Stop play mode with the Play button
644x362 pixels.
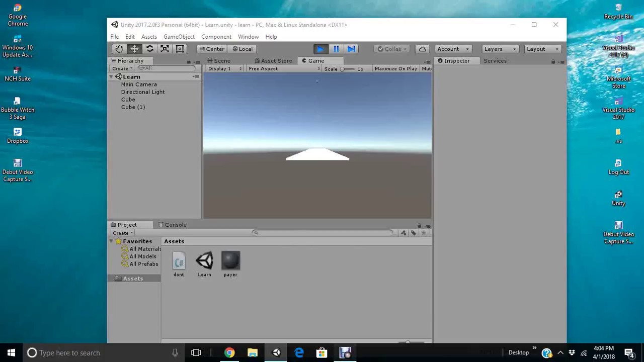coord(320,49)
